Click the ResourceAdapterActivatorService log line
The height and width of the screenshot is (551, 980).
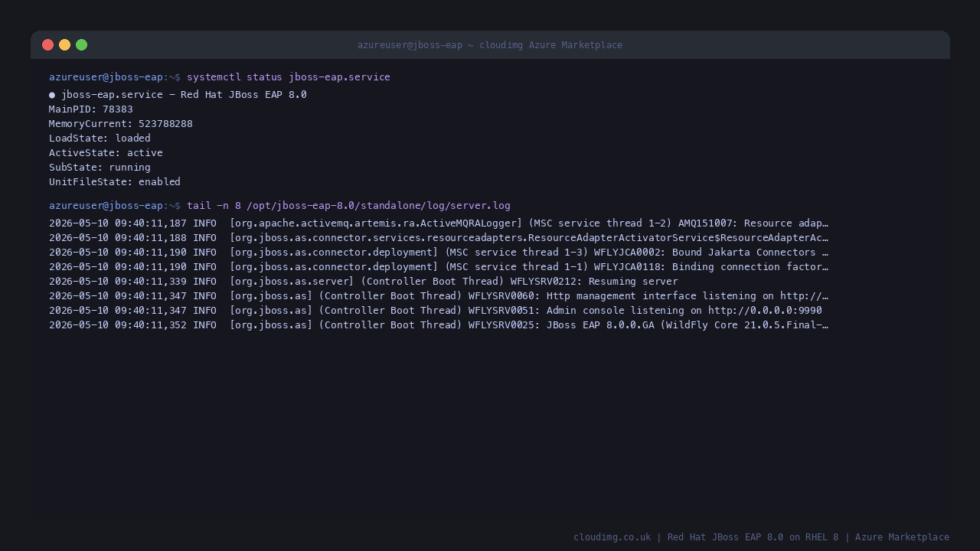click(439, 238)
